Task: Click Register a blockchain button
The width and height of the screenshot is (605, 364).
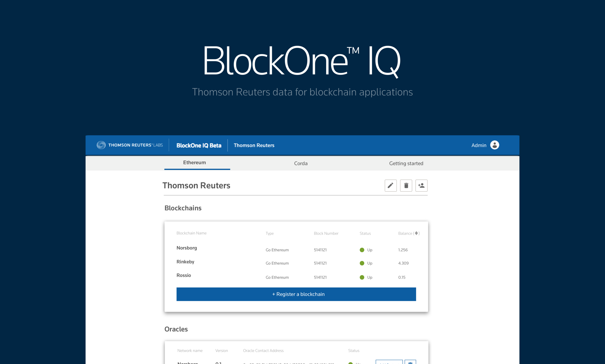Action: (x=296, y=294)
